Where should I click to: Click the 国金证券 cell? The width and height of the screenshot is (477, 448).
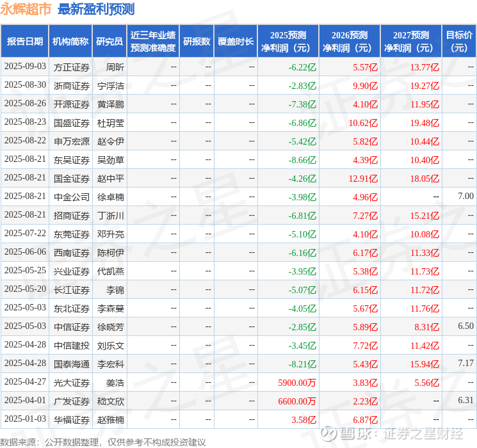point(72,179)
